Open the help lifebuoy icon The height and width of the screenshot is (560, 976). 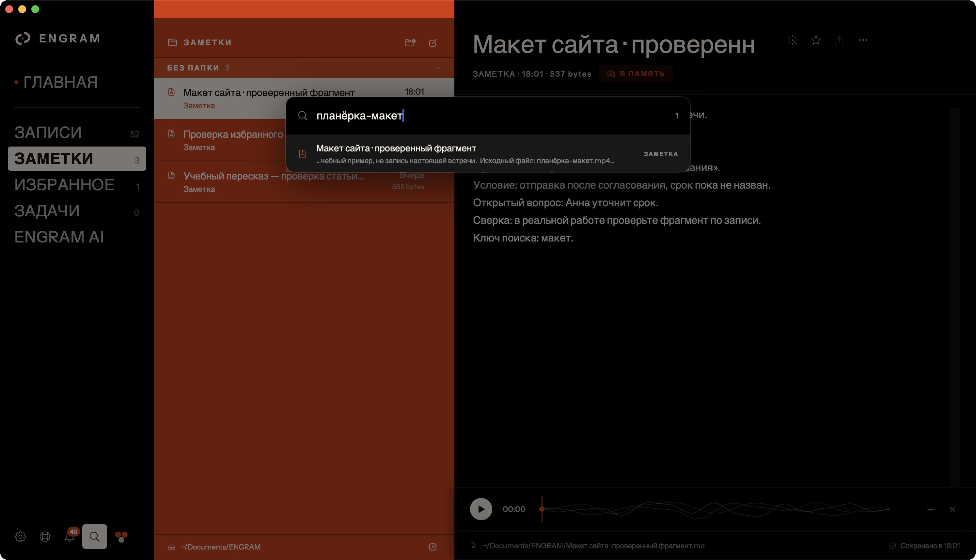[45, 536]
